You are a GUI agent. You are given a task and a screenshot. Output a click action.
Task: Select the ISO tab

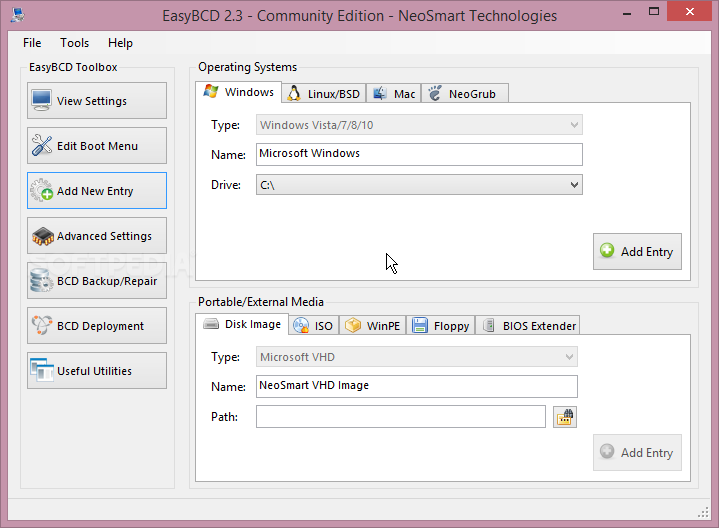[x=314, y=325]
